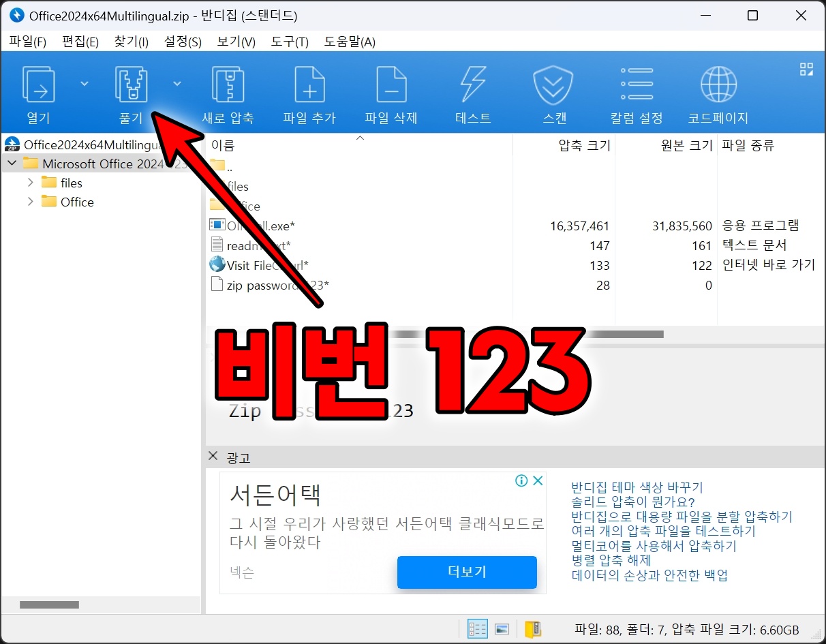The width and height of the screenshot is (826, 644).
Task: Open link 반디집으로 대용량 파일을 분할 압축하기
Action: 682,517
